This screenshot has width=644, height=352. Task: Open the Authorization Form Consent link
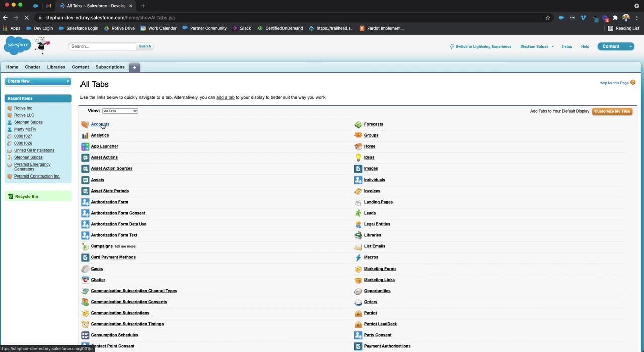coord(118,213)
